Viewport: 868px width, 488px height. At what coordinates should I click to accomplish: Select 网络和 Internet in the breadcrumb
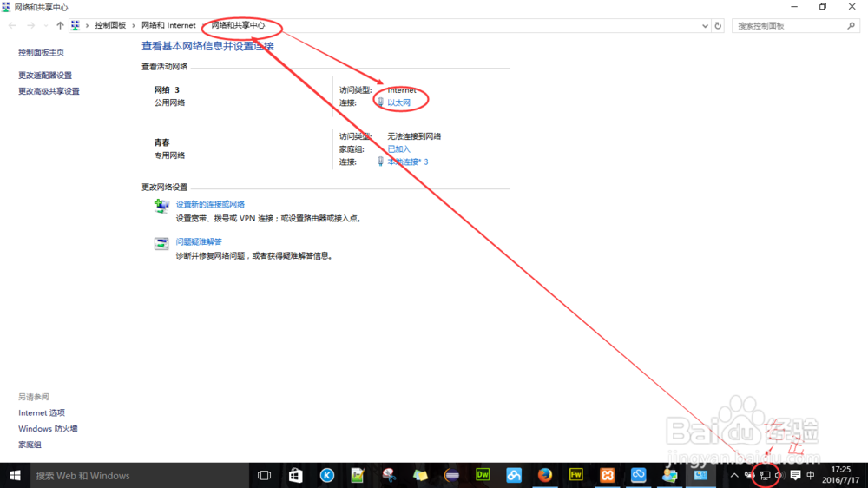click(168, 25)
